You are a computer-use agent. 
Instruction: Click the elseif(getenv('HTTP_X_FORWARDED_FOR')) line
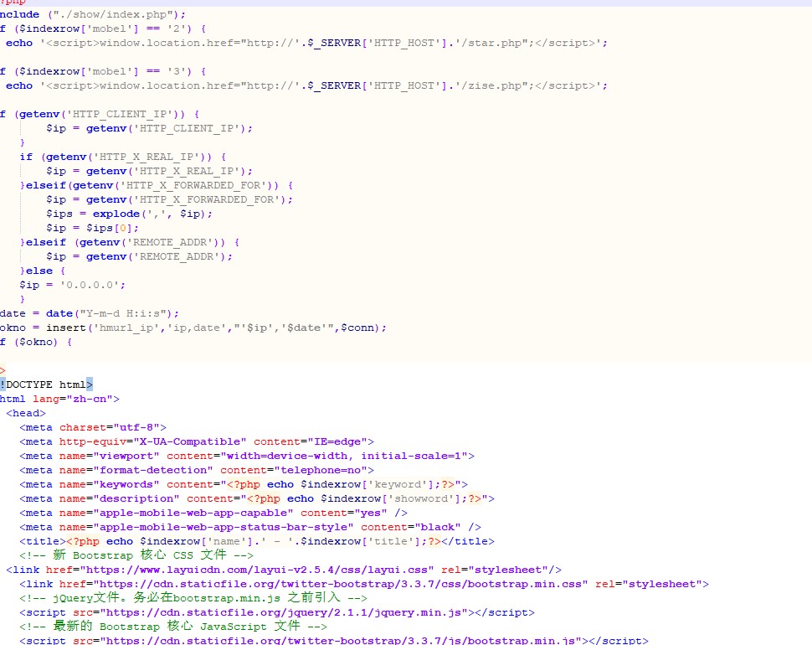pyautogui.click(x=157, y=185)
